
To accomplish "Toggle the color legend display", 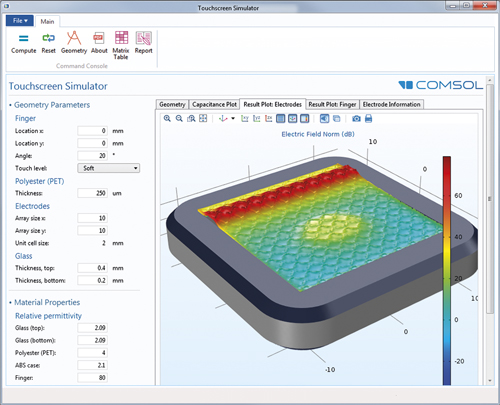I will (305, 118).
